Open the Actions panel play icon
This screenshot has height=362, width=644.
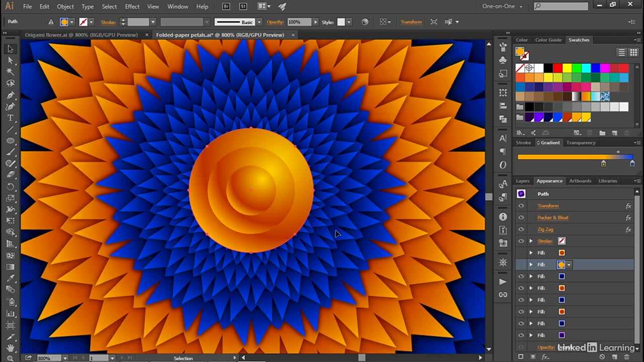tap(503, 282)
